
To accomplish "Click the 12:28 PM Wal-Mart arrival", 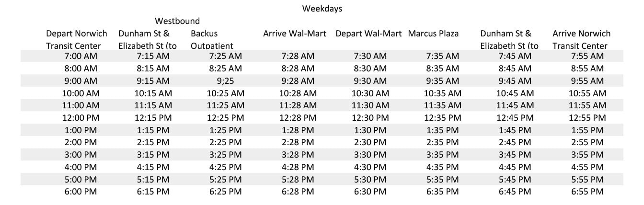I will 298,117.
